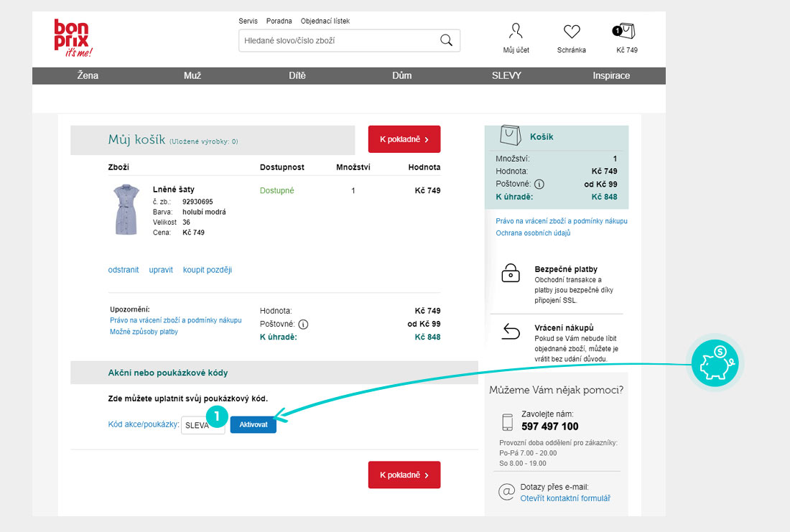Screen dimensions: 790x532
Task: Click the @ email icon next to Dotazy přes e-mail
Action: [506, 491]
